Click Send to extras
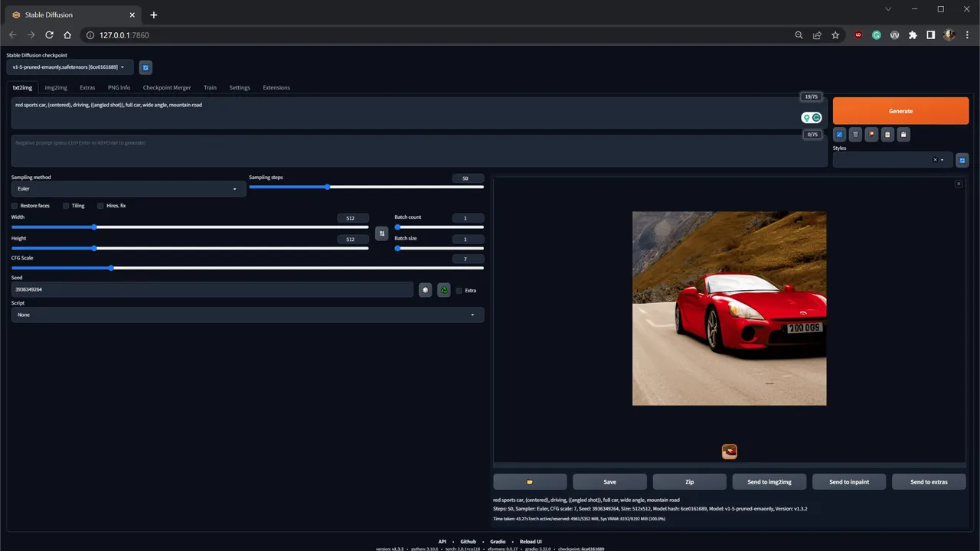980x551 pixels. click(x=929, y=481)
